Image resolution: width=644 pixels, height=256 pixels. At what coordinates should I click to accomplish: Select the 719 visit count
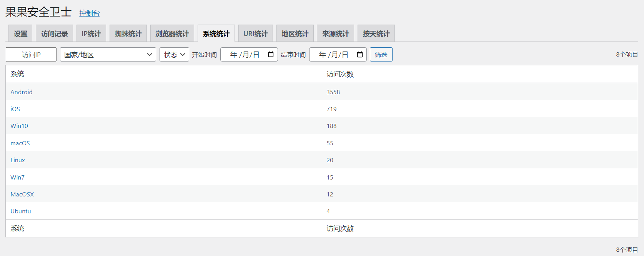point(331,109)
